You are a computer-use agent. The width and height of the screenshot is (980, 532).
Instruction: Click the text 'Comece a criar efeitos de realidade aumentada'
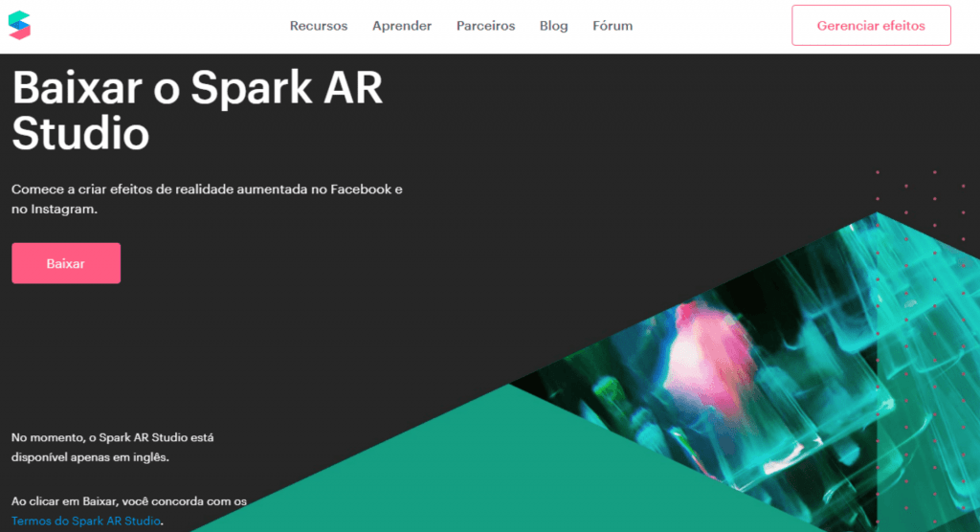tap(160, 189)
